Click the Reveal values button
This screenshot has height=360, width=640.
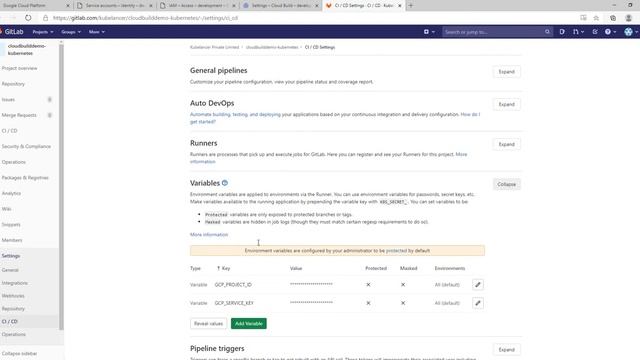(208, 324)
